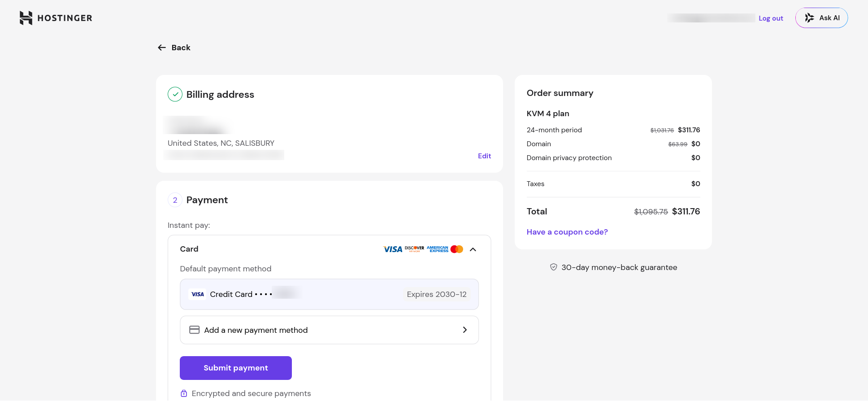Screen dimensions: 868x401
Task: Go Back to the previous page
Action: 174,48
